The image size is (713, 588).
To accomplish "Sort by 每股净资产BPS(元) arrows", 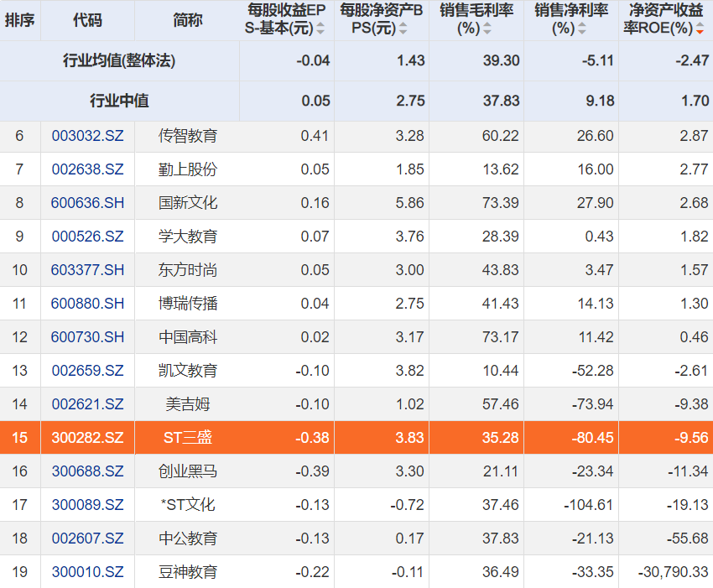I will [403, 29].
